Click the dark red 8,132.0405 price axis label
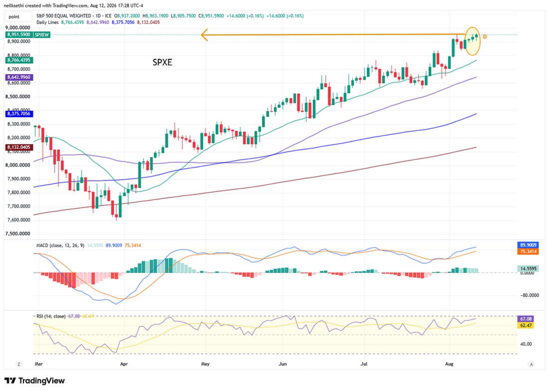The image size is (549, 392). click(19, 147)
